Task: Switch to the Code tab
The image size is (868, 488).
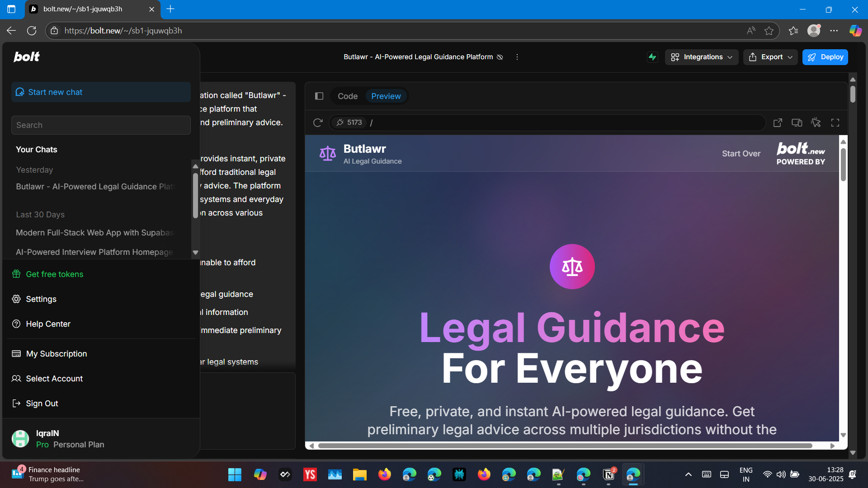Action: pos(347,96)
